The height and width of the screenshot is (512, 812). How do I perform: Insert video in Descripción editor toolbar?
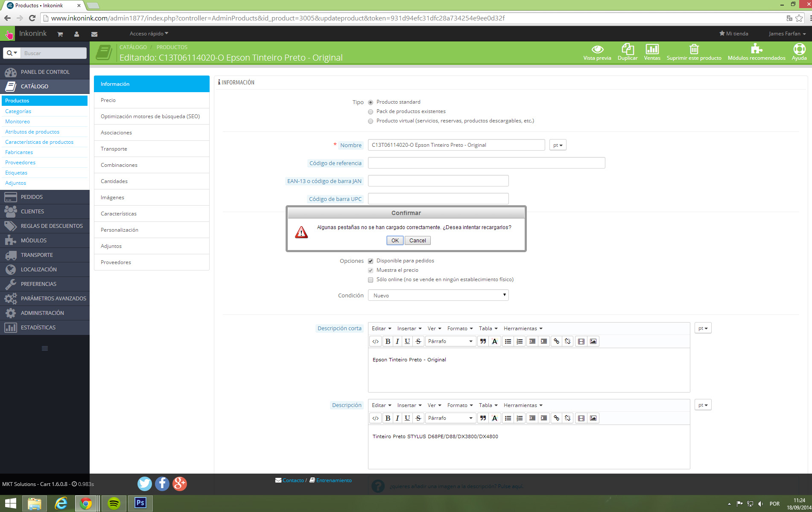click(581, 418)
